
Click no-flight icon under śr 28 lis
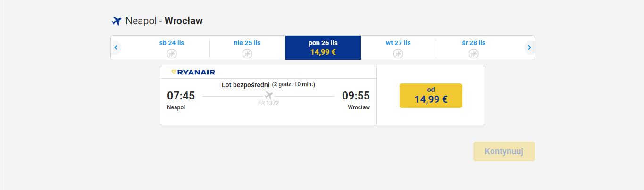pyautogui.click(x=474, y=54)
